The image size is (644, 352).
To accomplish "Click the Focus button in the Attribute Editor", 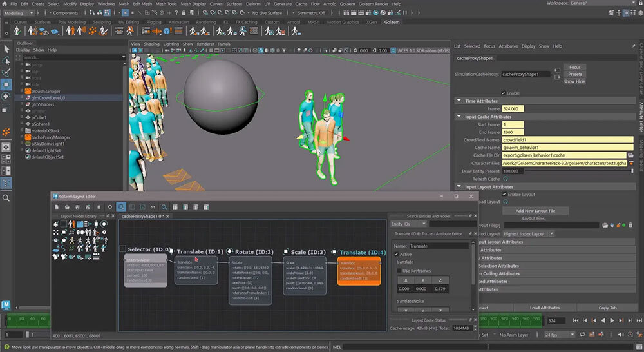I will (x=574, y=67).
